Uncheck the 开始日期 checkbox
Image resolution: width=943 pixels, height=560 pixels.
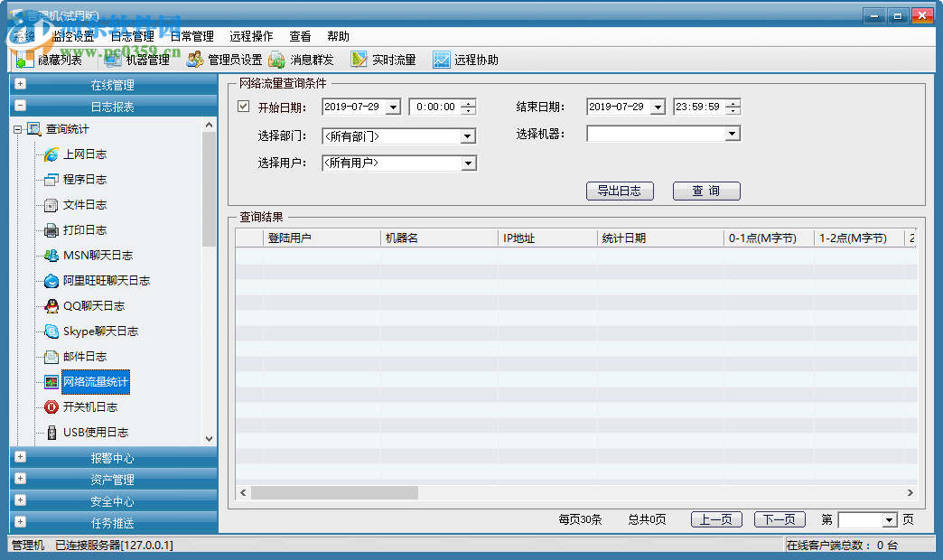pyautogui.click(x=242, y=106)
